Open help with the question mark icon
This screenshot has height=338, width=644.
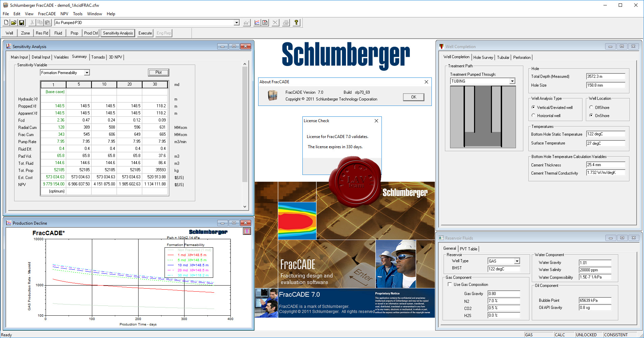(x=296, y=23)
